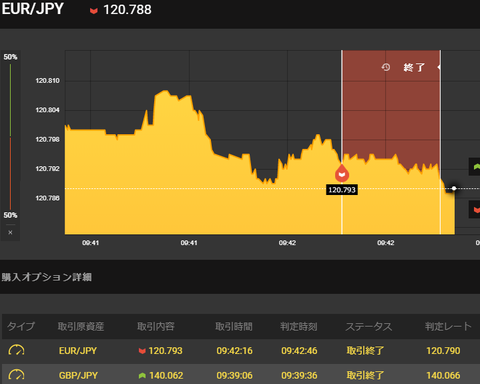Click the small arrow right of 終了
Image resolution: width=480 pixels, height=384 pixels.
439,67
